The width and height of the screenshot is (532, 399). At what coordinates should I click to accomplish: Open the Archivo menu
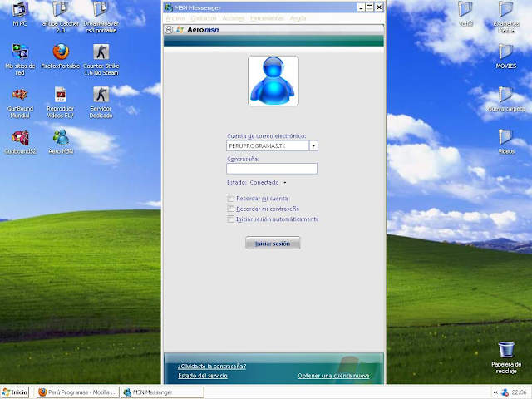click(x=175, y=18)
